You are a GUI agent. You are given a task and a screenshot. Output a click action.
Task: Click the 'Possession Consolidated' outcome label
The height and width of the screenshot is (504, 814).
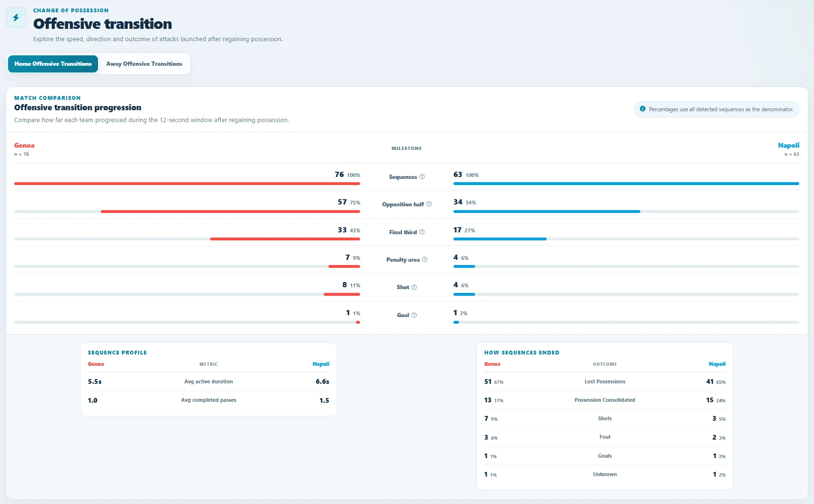click(x=605, y=400)
